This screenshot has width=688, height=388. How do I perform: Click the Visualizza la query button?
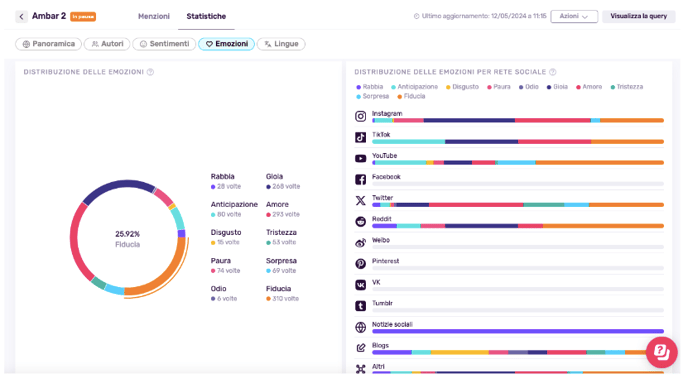pyautogui.click(x=638, y=16)
